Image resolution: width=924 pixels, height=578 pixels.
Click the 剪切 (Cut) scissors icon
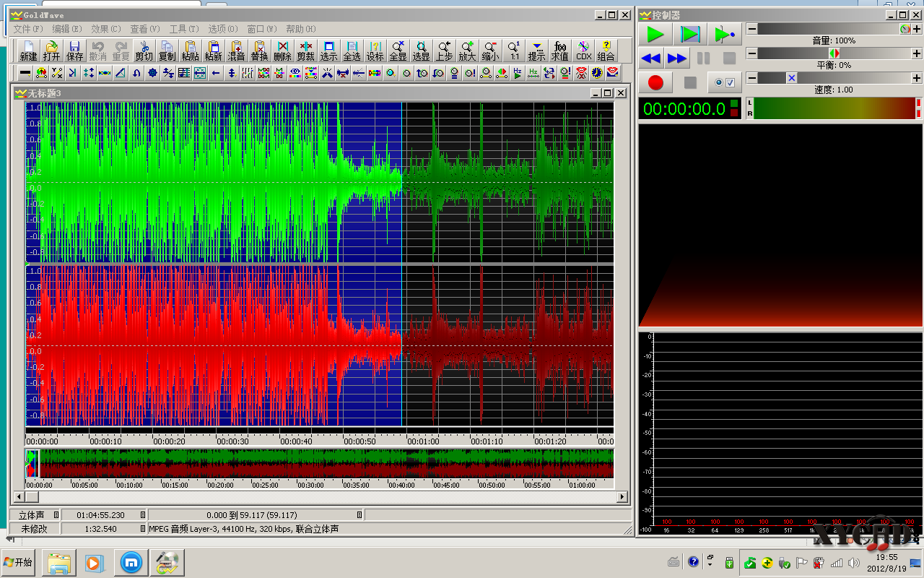144,51
